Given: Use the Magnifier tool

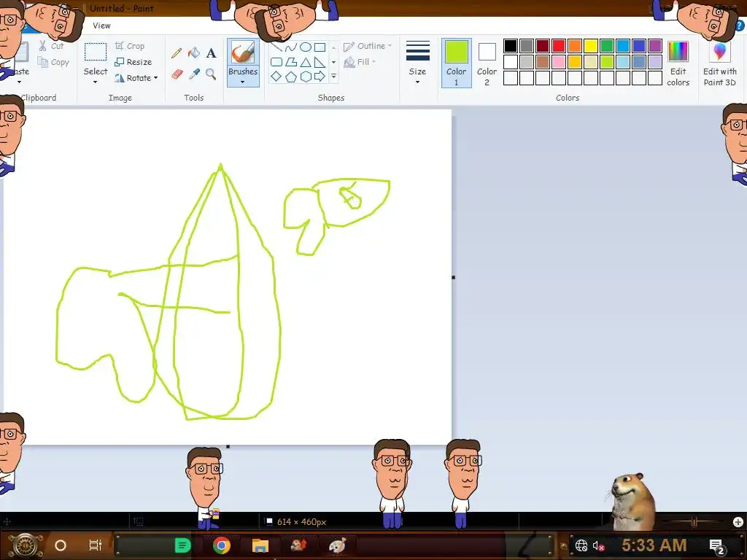Looking at the screenshot, I should [211, 74].
